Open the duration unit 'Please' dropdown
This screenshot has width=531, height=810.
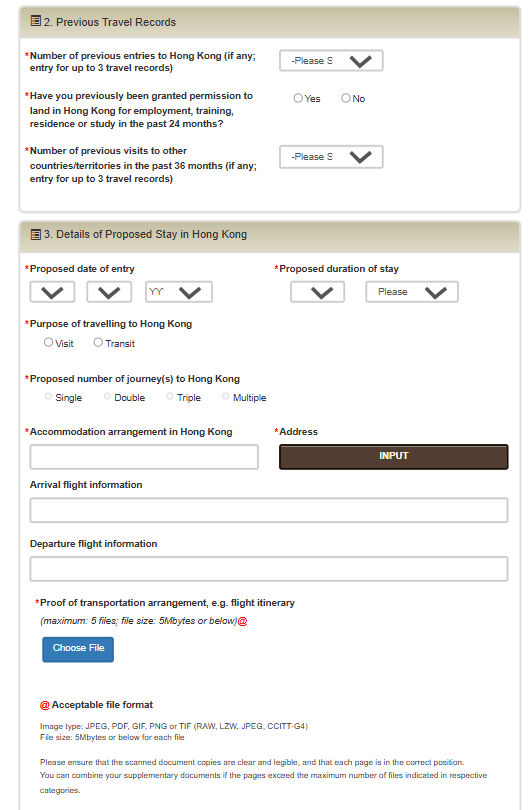(412, 292)
